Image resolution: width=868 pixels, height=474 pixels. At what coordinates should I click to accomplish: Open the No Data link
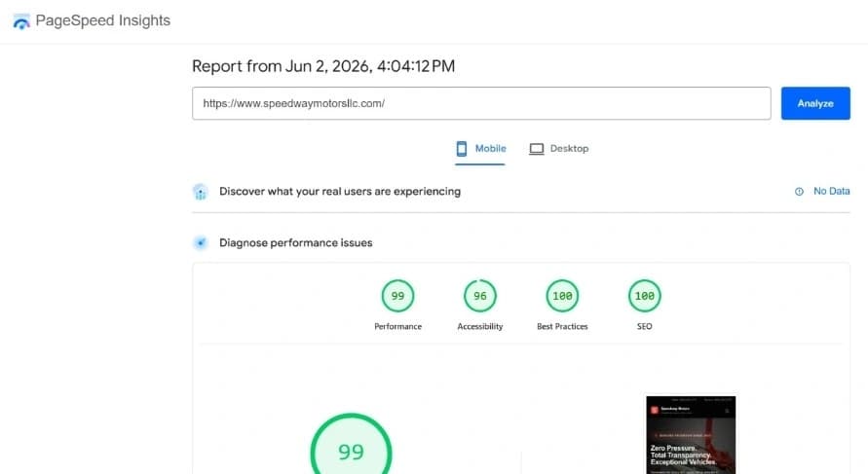pos(831,192)
